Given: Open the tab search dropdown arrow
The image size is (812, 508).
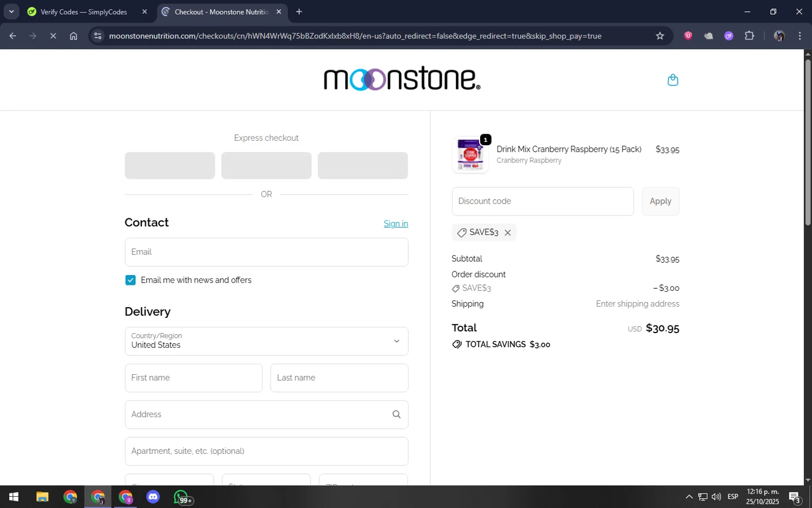Looking at the screenshot, I should coord(11,12).
